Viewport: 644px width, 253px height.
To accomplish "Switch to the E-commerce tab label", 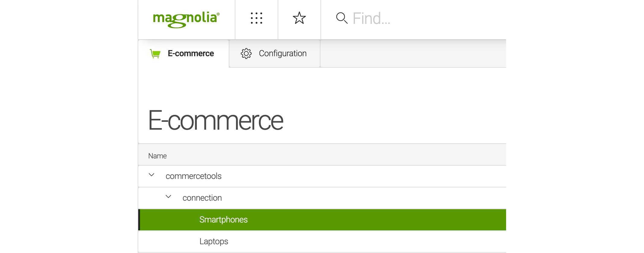I will [191, 54].
